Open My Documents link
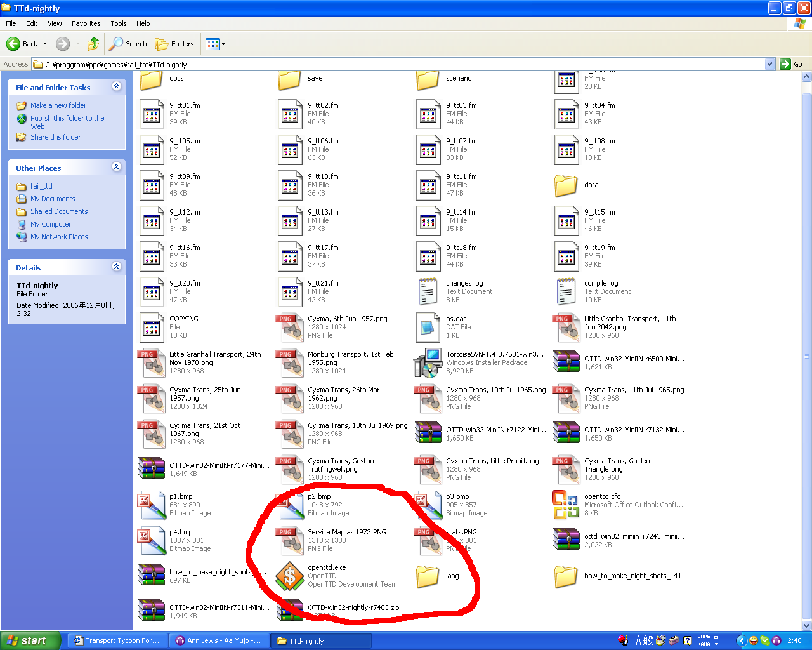 click(x=53, y=199)
